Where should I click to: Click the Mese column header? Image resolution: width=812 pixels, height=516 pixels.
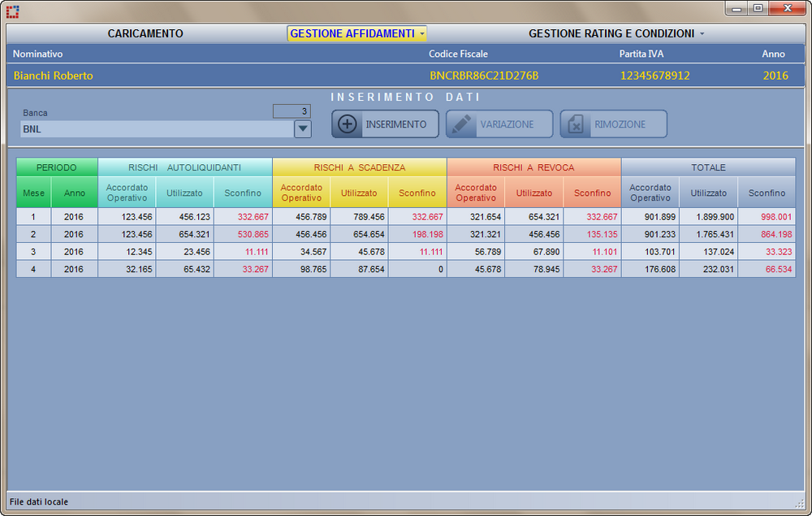tap(33, 193)
